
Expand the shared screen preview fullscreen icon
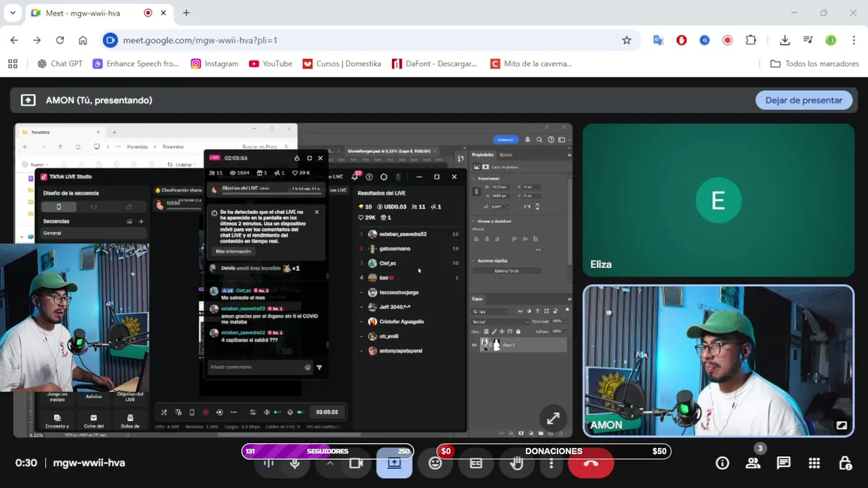coord(553,418)
